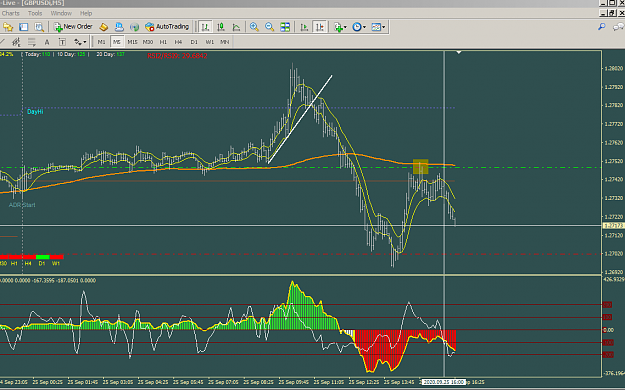Click the 1.27520 price axis label

tap(614, 161)
